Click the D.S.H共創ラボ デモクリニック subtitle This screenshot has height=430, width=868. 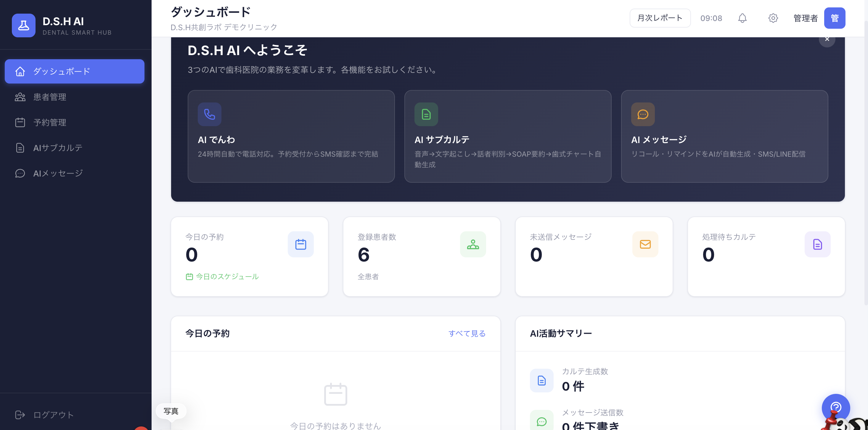tap(224, 27)
